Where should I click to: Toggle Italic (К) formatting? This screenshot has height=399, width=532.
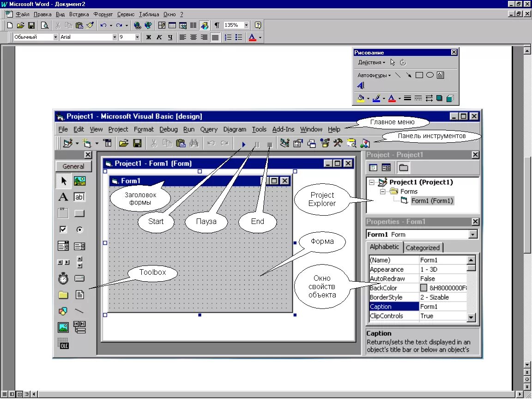point(159,37)
